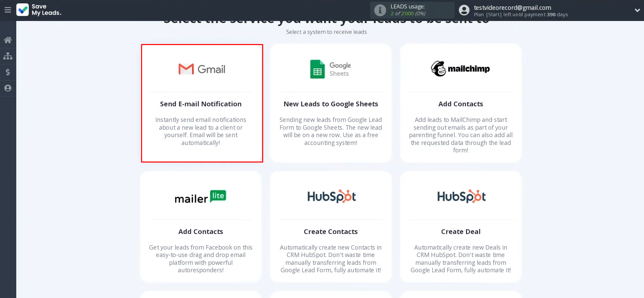Click testvideorecord@gmail.com account email
This screenshot has height=298, width=644.
[x=512, y=7]
